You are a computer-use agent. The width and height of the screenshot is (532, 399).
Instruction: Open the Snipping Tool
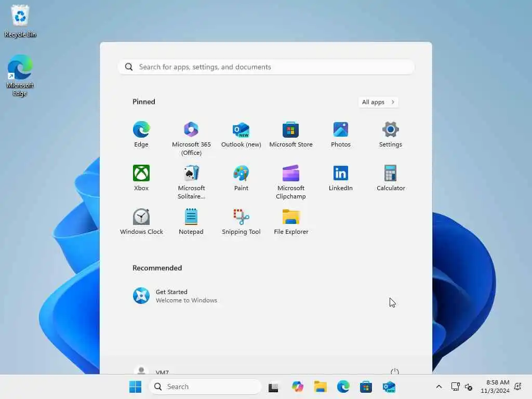[x=241, y=221]
